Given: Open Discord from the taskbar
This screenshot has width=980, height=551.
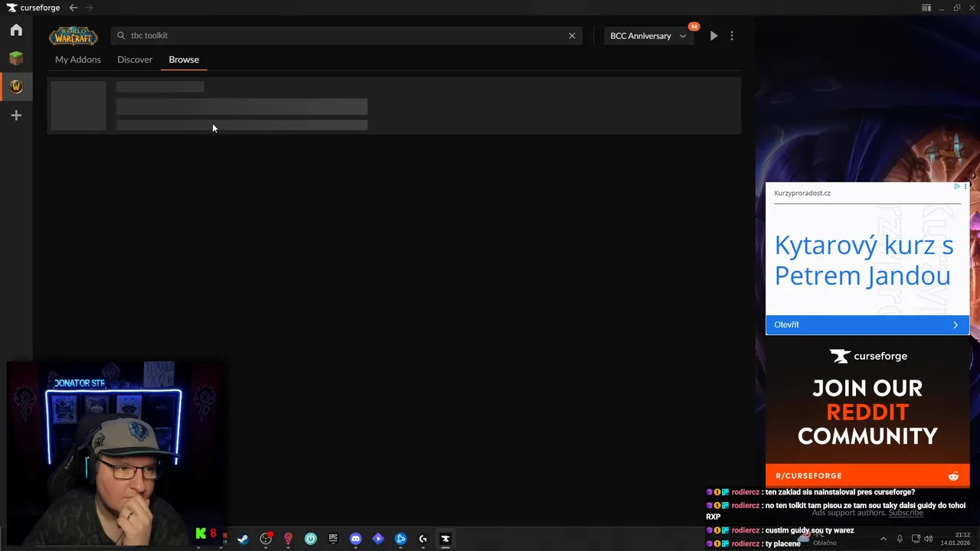Looking at the screenshot, I should [x=355, y=539].
